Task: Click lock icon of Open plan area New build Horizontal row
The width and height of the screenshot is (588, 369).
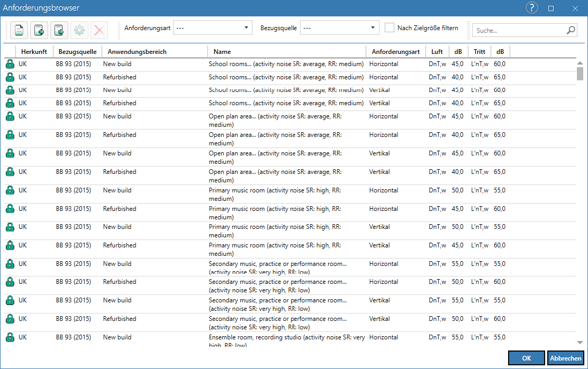Action: point(10,116)
